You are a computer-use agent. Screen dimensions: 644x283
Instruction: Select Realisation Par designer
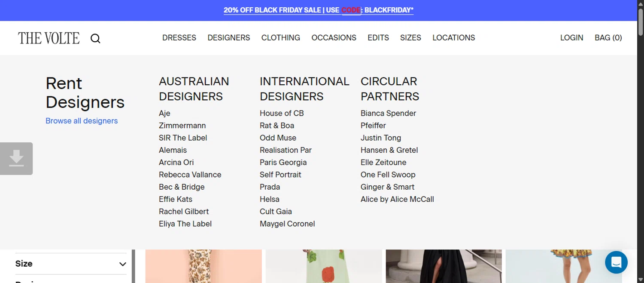[x=286, y=150]
